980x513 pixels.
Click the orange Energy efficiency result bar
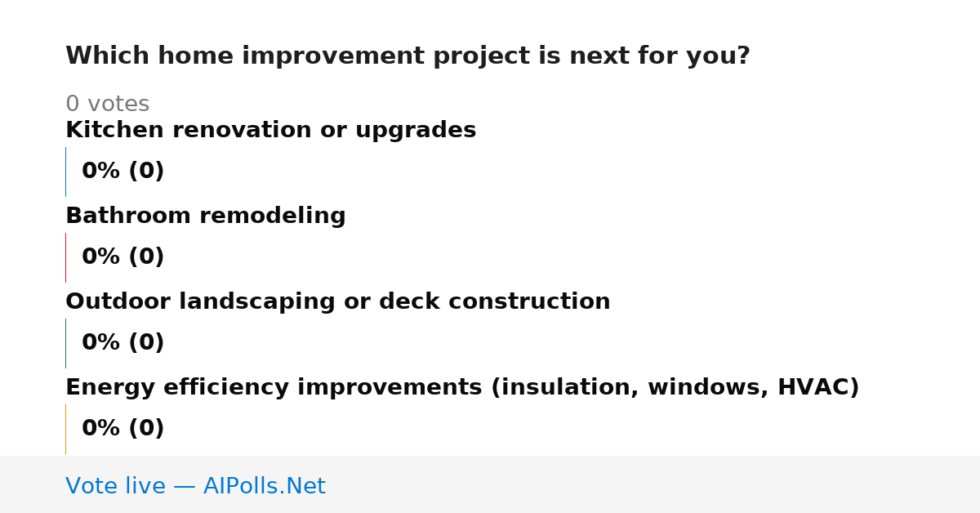coord(66,429)
